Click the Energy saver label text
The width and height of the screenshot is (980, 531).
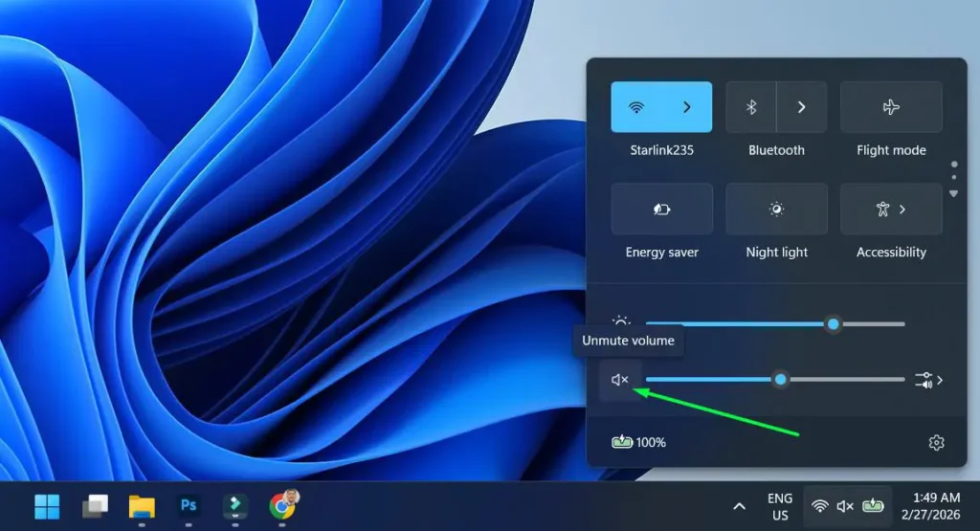point(662,253)
